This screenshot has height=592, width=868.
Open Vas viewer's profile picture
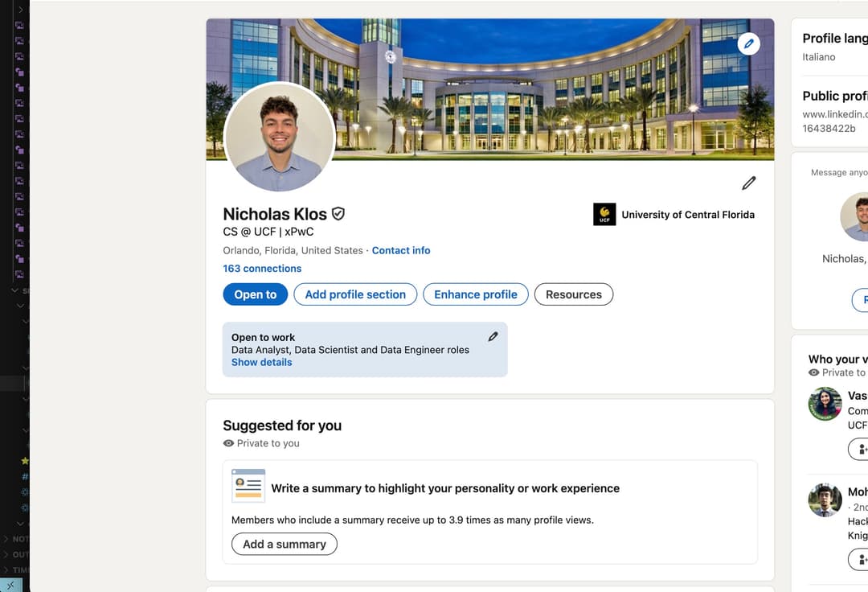pyautogui.click(x=825, y=404)
